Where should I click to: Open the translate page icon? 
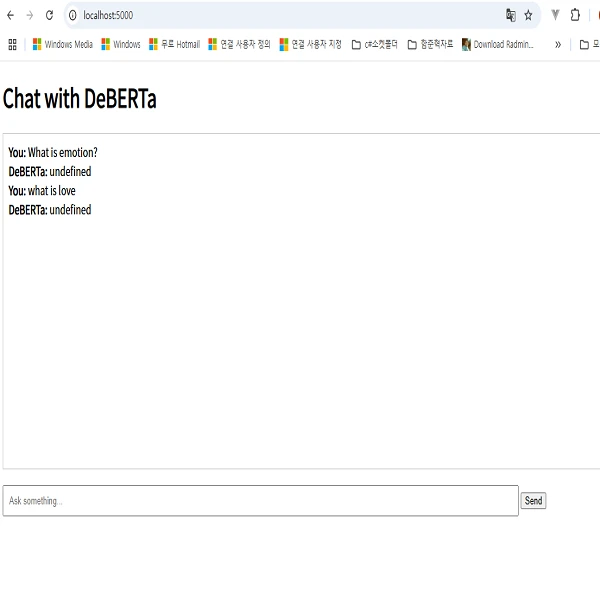pyautogui.click(x=511, y=15)
